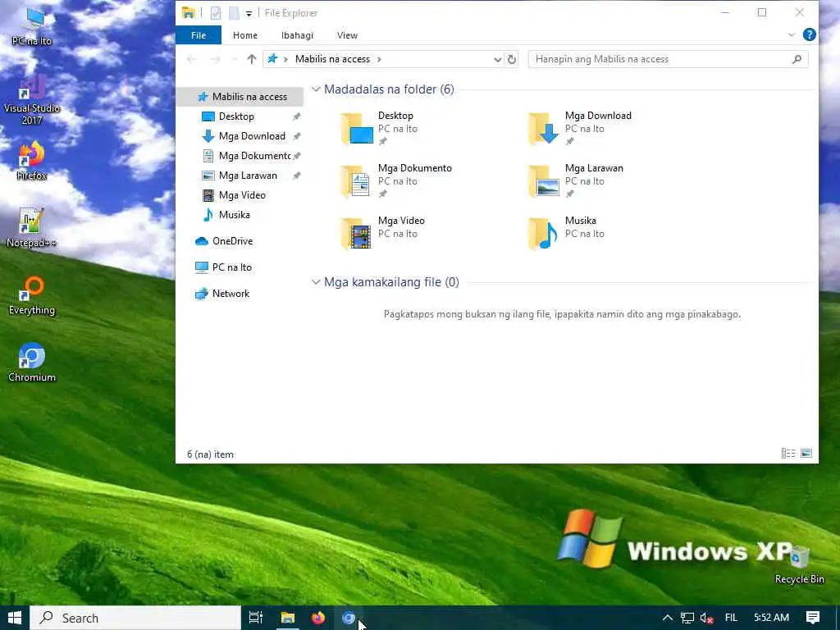Click the Properties icon in title bar toolbar
840x630 pixels.
click(216, 13)
